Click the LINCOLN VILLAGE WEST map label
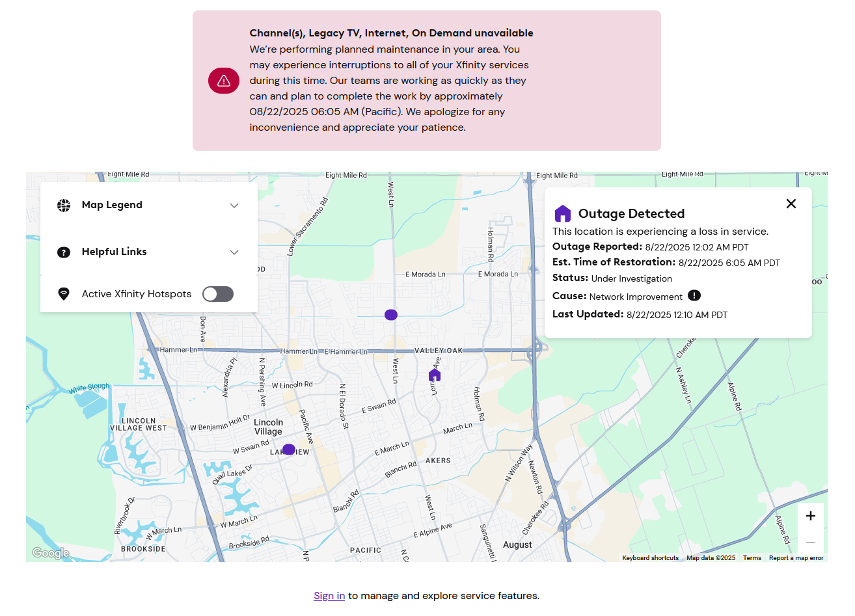This screenshot has height=616, width=855. [139, 424]
